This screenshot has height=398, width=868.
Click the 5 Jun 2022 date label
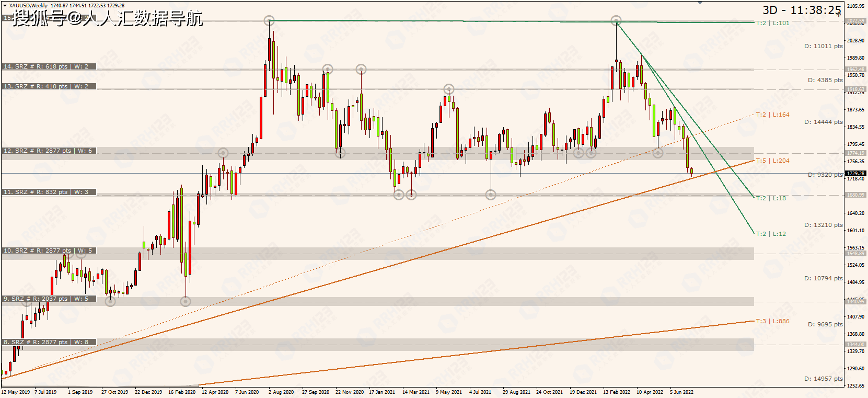(x=682, y=392)
